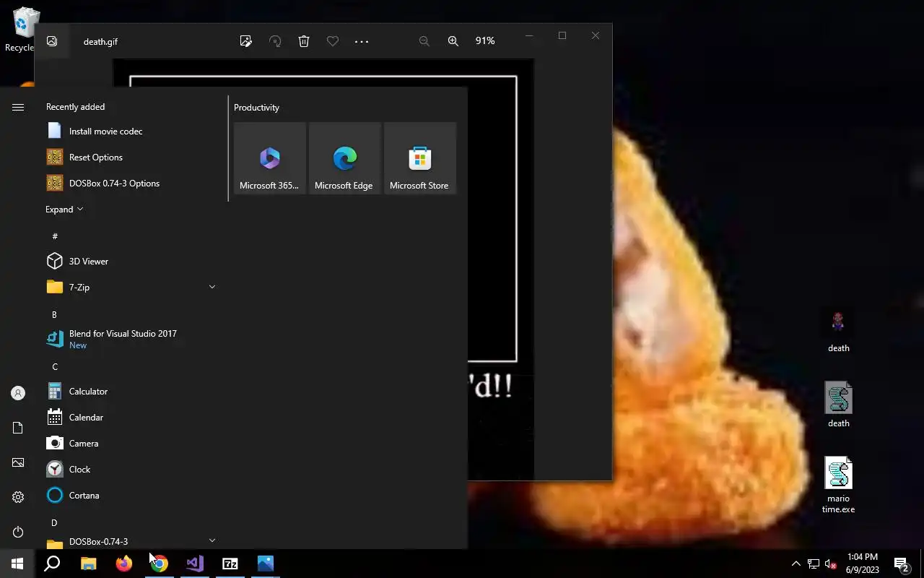Viewport: 924px width, 578px height.
Task: Switch to Photos app on taskbar
Action: point(266,564)
